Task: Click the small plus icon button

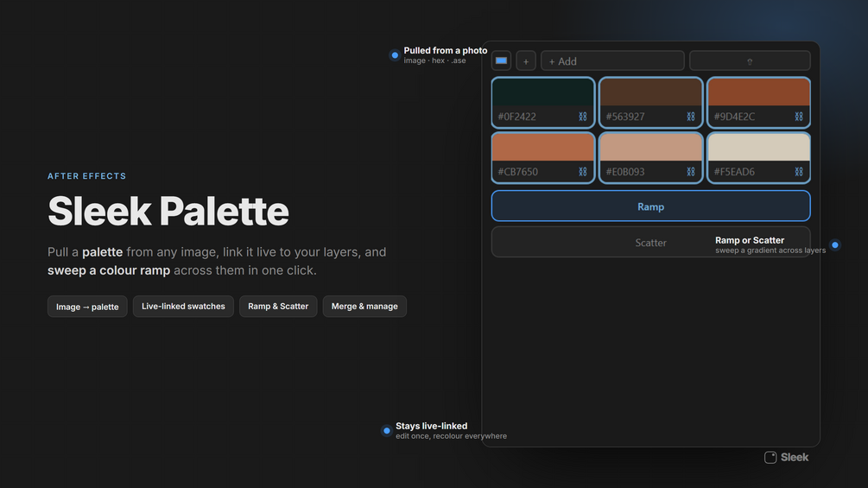Action: [x=526, y=60]
